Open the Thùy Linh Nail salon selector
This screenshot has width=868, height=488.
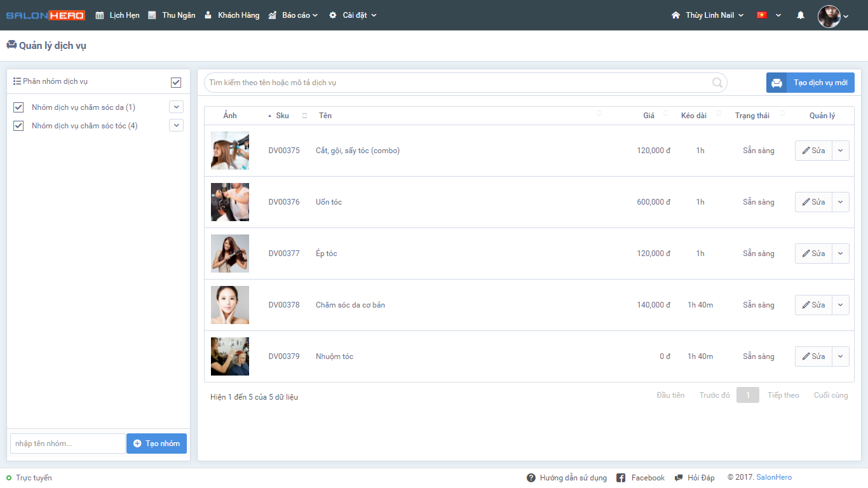[707, 15]
